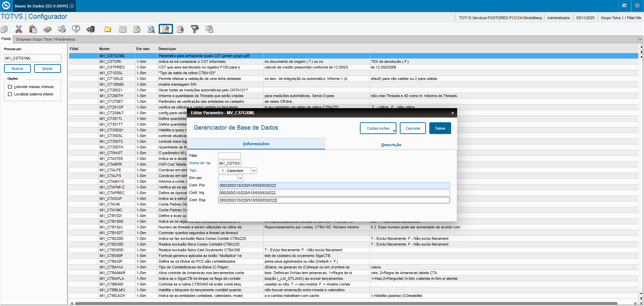
Task: Open the mail notification icon
Action: (x=624, y=6)
